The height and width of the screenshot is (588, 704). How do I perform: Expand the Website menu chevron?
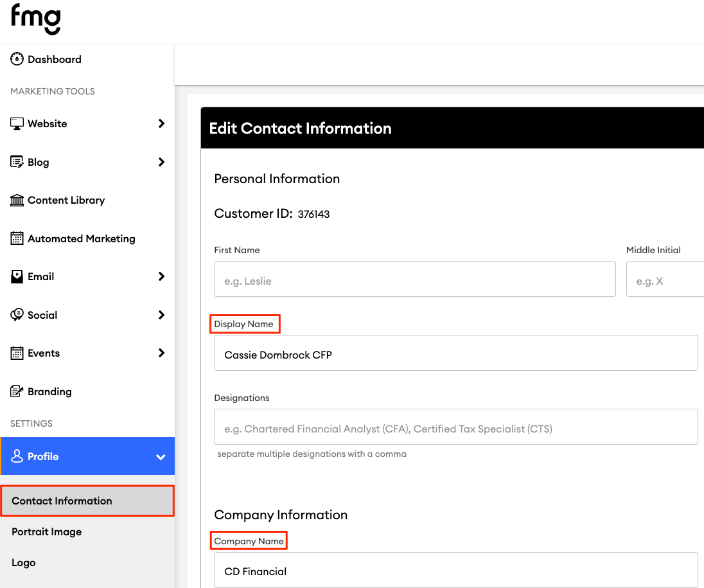coord(161,123)
